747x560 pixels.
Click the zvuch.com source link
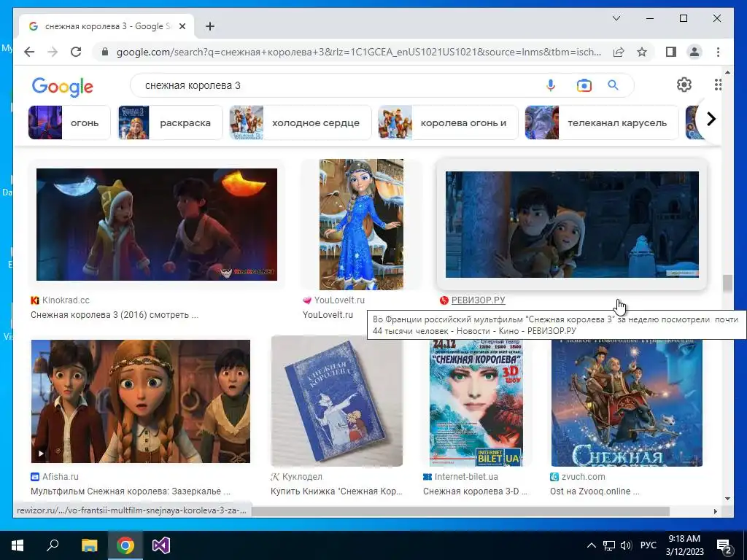point(583,477)
